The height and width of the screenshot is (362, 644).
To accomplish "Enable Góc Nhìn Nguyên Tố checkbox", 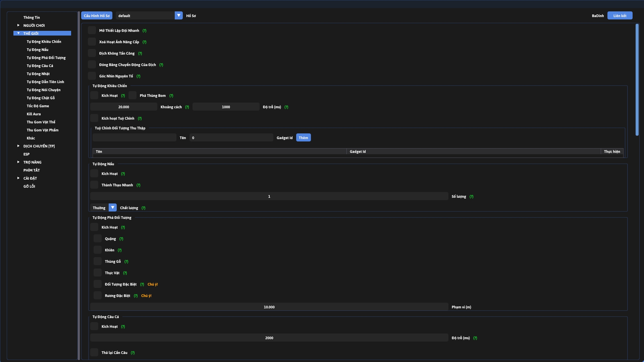I will tap(92, 76).
